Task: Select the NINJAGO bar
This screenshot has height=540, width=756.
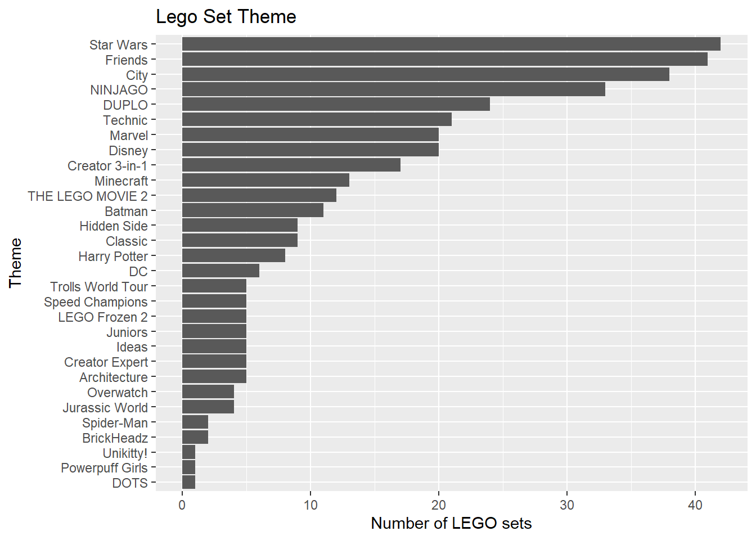Action: (x=393, y=89)
